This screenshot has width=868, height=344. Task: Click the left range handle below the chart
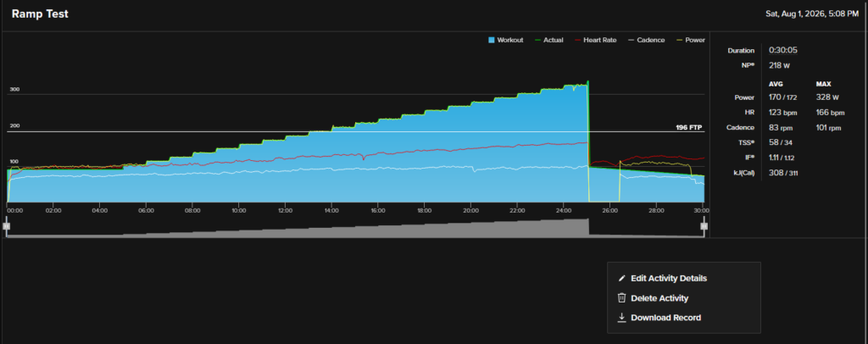click(6, 225)
